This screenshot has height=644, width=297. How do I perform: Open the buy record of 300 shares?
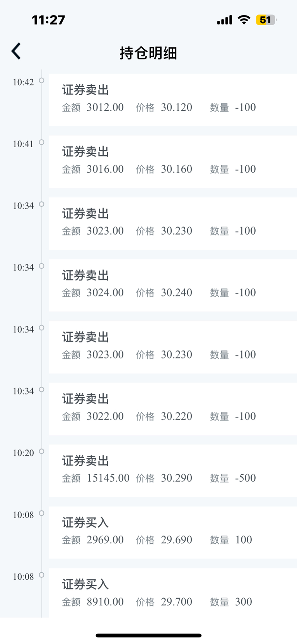172,593
